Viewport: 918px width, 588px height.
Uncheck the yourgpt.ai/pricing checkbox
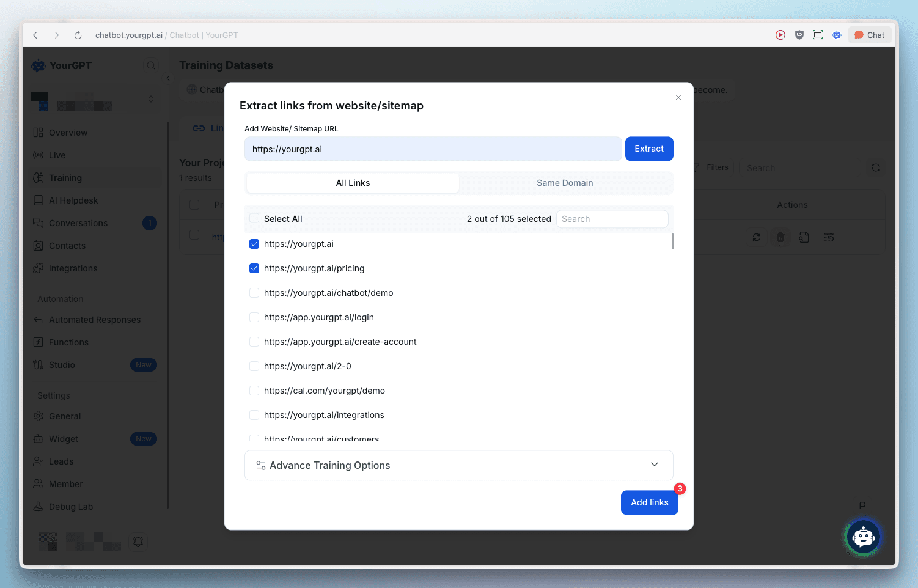pyautogui.click(x=254, y=268)
